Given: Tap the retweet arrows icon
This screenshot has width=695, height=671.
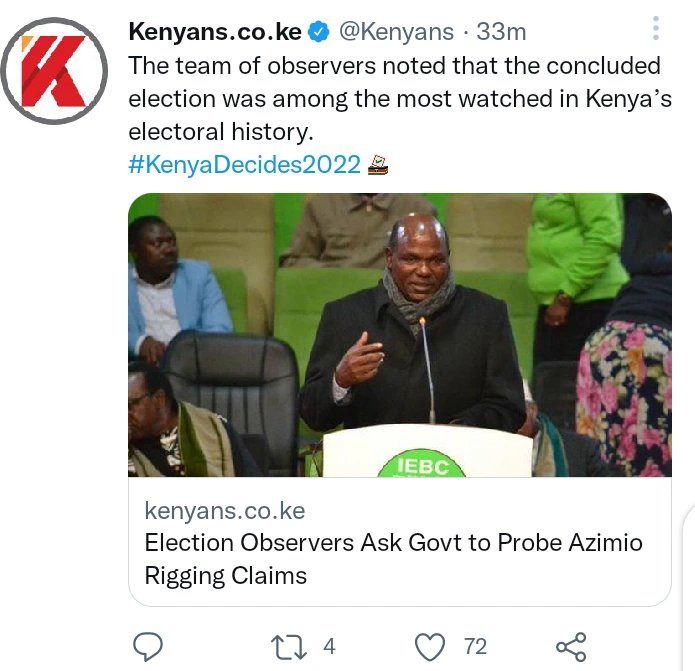Looking at the screenshot, I should pyautogui.click(x=289, y=647).
